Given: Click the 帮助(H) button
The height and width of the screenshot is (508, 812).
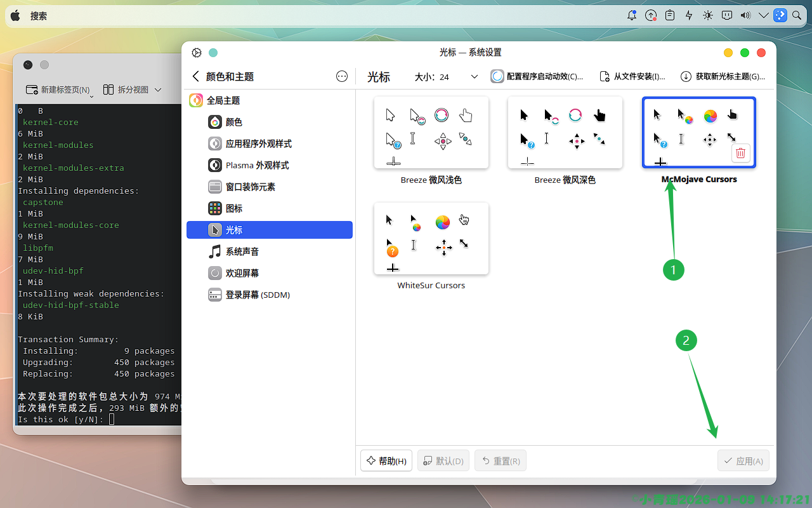Looking at the screenshot, I should [386, 461].
